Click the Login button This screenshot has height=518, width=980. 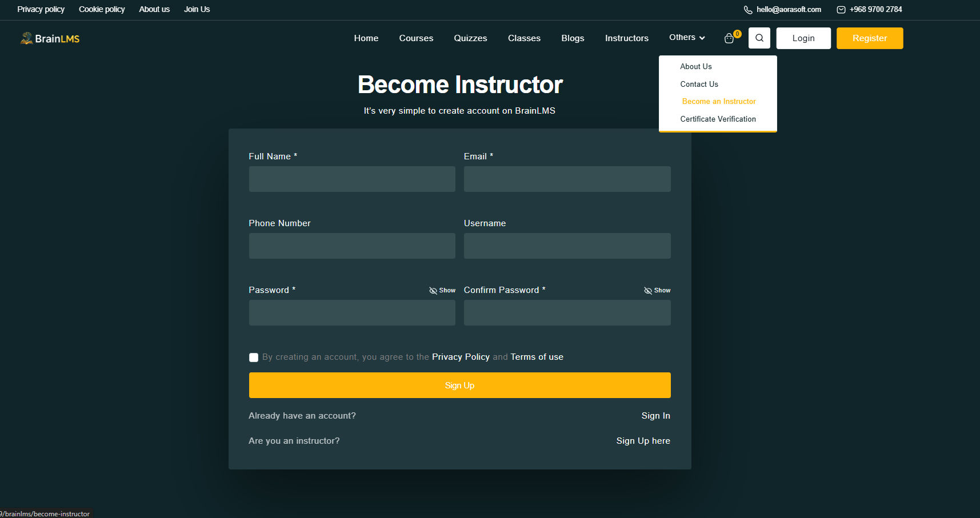point(803,38)
